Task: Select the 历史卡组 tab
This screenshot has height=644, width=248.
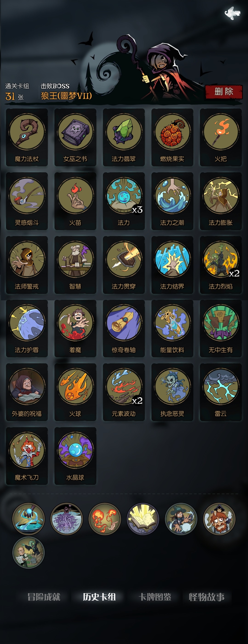Action: [x=100, y=597]
